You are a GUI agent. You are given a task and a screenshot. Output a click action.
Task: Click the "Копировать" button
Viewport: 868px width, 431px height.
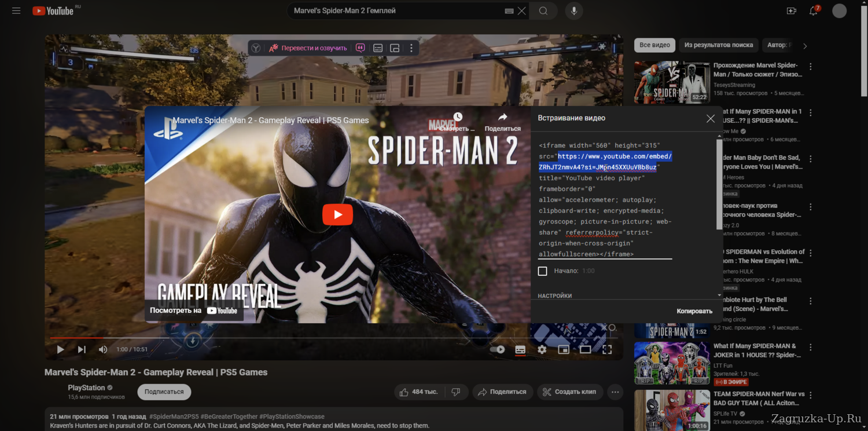click(694, 311)
